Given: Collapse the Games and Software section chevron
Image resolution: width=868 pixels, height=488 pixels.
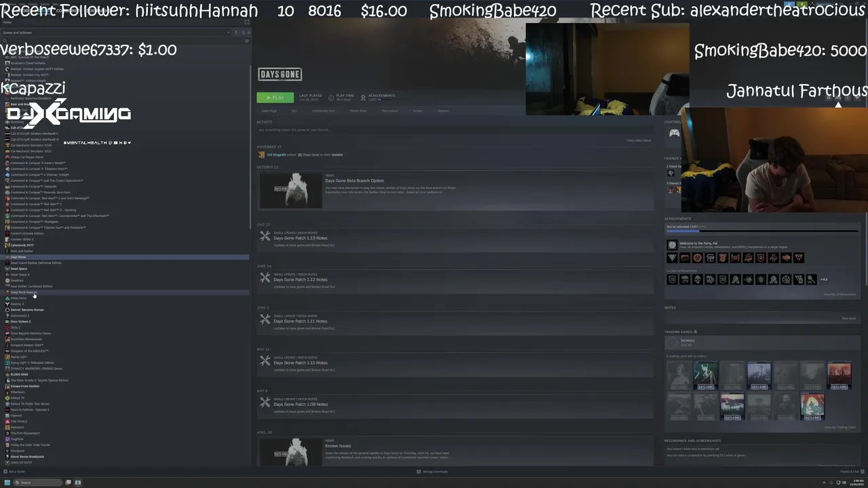Looking at the screenshot, I should point(229,33).
